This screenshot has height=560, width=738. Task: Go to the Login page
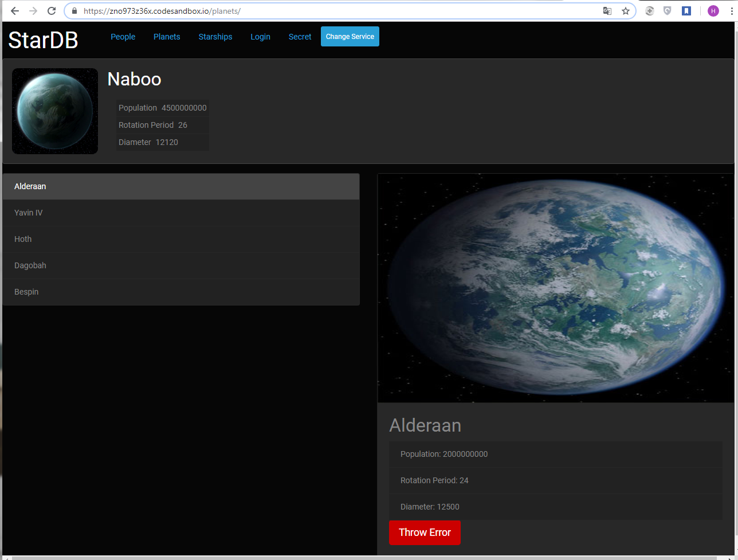tap(260, 37)
